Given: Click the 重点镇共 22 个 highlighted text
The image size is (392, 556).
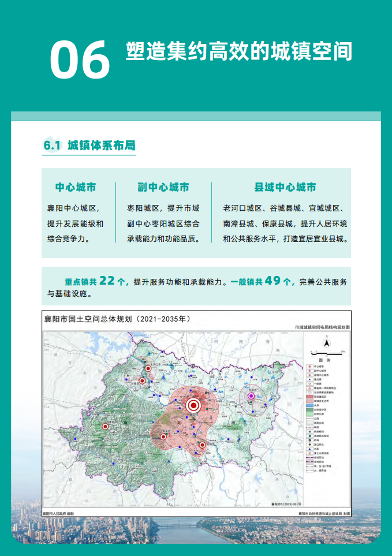Looking at the screenshot, I should tap(95, 282).
